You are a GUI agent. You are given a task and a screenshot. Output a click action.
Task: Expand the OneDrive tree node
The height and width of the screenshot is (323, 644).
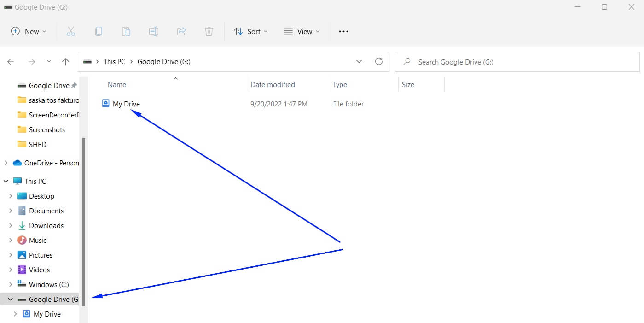pyautogui.click(x=6, y=163)
